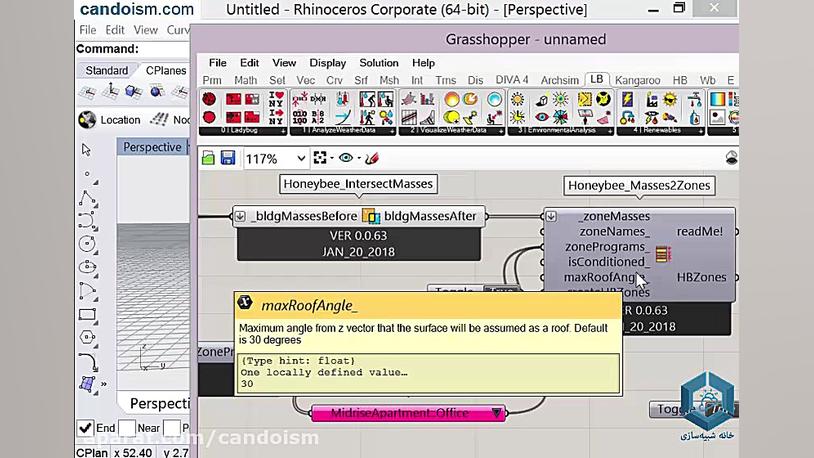Collapse the Honeybee_IntersectMasses component inputs arrow
This screenshot has width=814, height=458.
coord(240,216)
